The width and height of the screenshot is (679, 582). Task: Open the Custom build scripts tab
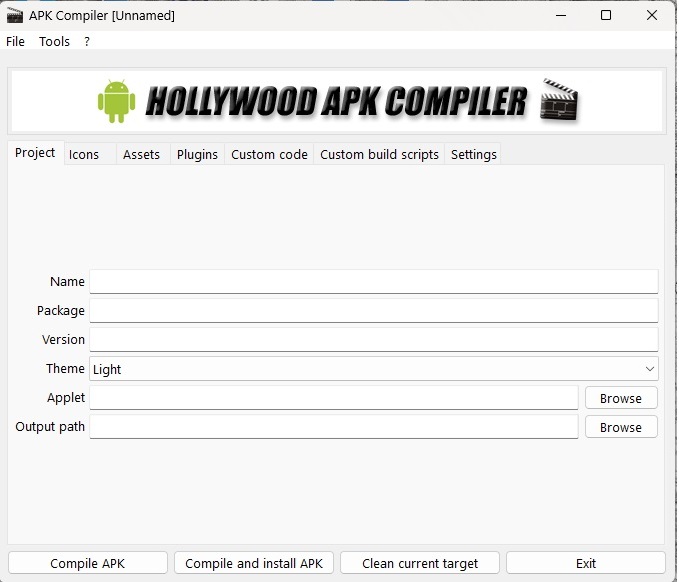(379, 155)
